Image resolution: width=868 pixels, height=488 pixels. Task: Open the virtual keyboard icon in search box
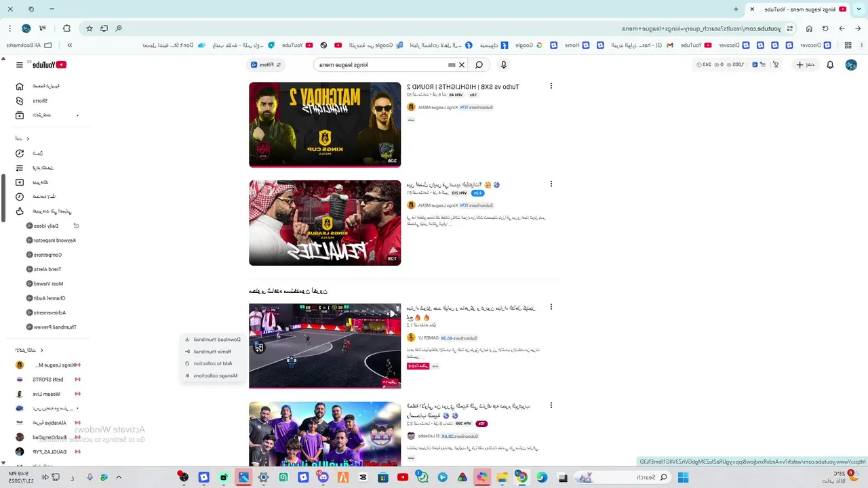click(452, 65)
